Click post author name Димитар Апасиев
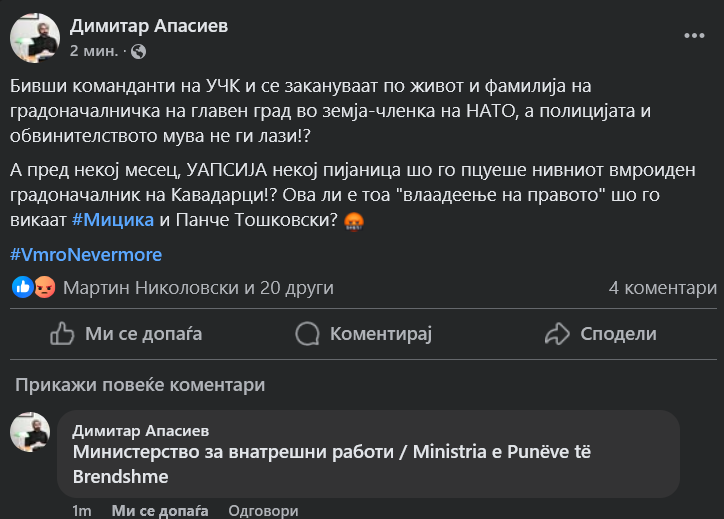This screenshot has height=519, width=724. (149, 26)
